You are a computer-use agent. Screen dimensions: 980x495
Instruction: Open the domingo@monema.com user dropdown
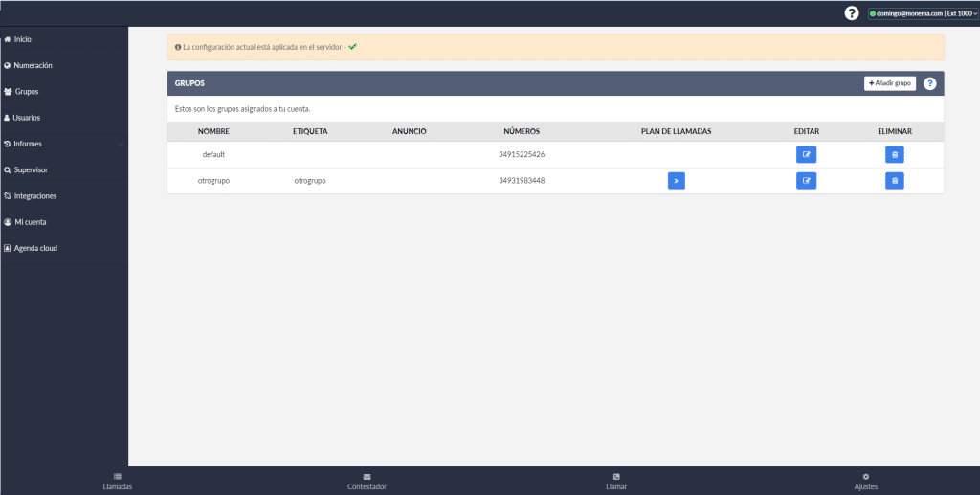(x=923, y=13)
